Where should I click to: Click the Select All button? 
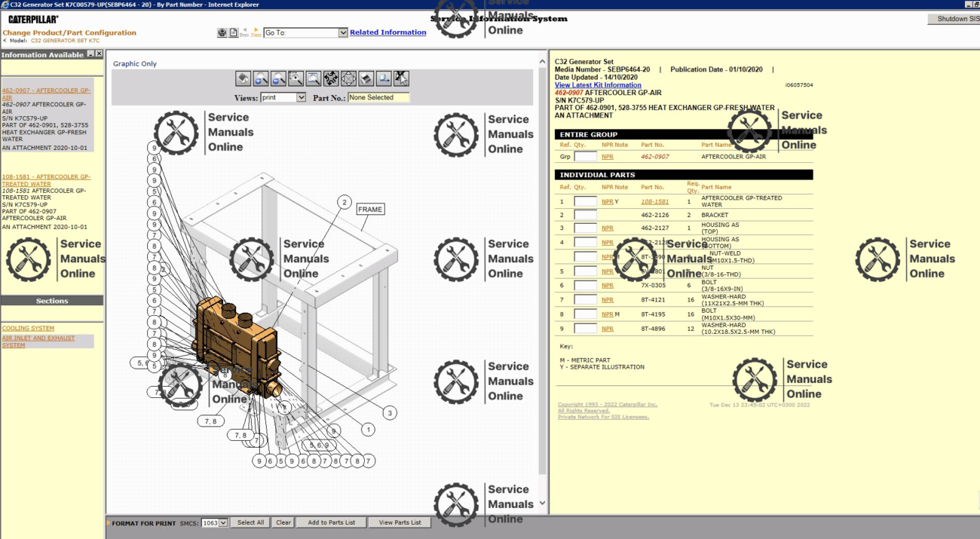tap(251, 522)
